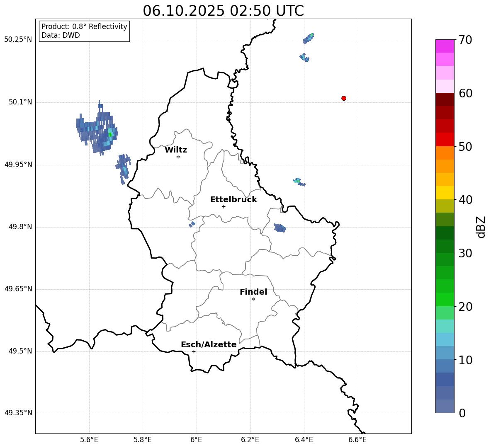The image size is (491, 448).
Task: Click the 50 label on the colorbar
Action: click(465, 147)
